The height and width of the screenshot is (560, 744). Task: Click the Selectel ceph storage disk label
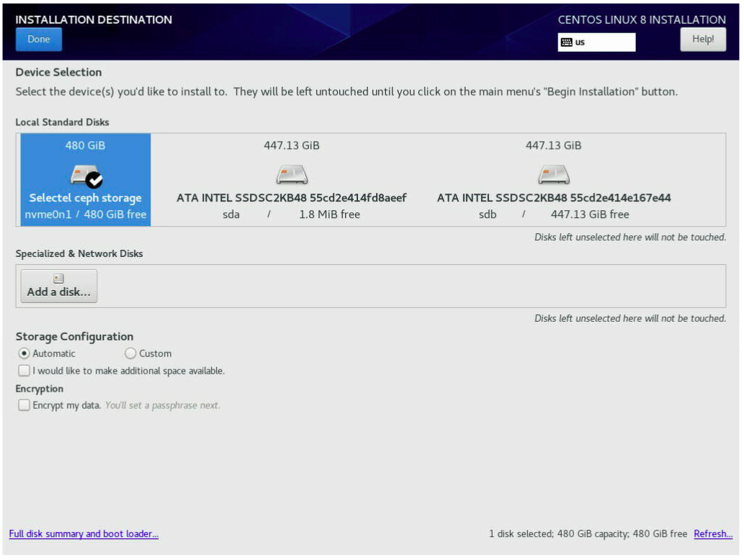point(86,198)
